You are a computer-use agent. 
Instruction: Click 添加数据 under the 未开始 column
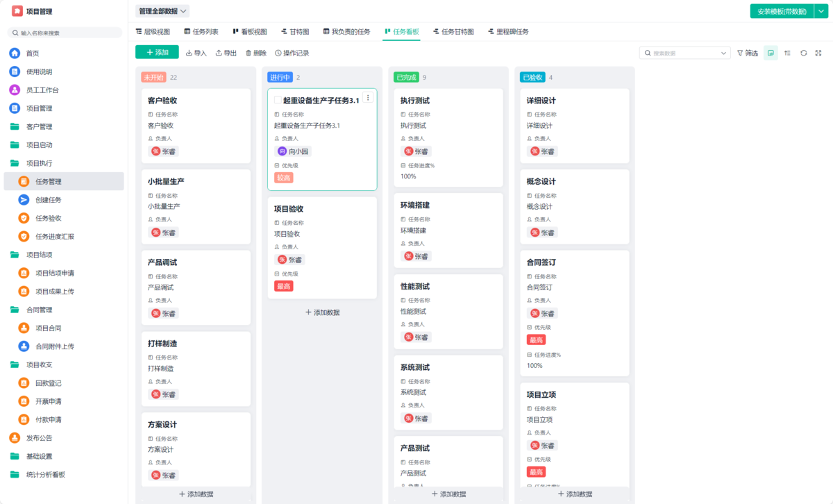[196, 494]
